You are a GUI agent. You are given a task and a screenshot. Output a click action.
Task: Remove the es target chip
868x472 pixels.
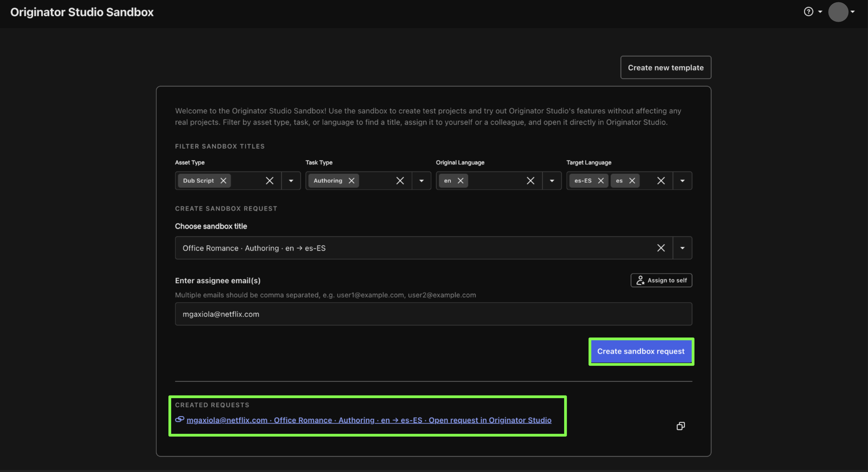click(x=632, y=181)
